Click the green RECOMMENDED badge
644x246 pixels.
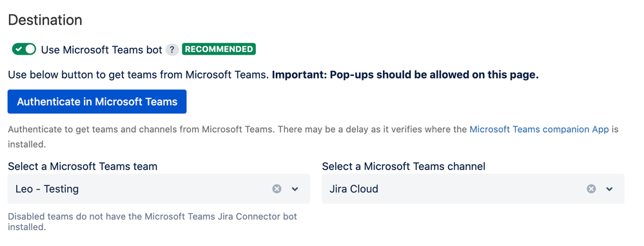(x=219, y=49)
